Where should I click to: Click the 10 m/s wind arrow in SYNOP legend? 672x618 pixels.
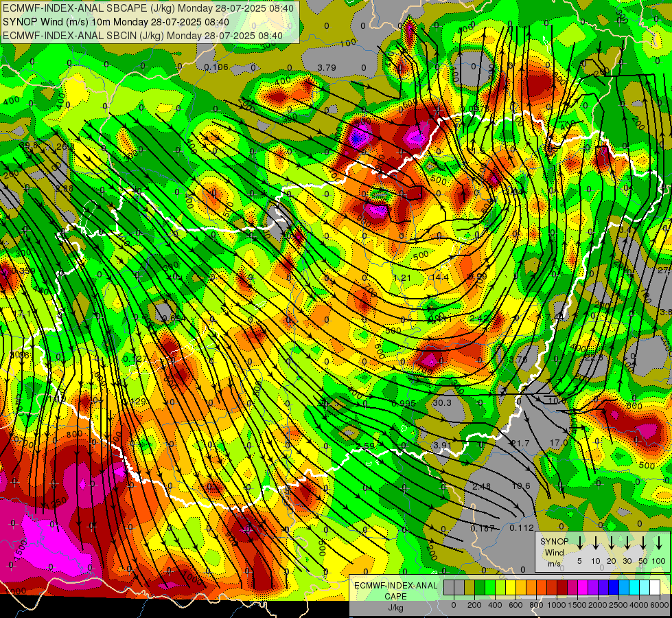(x=596, y=543)
